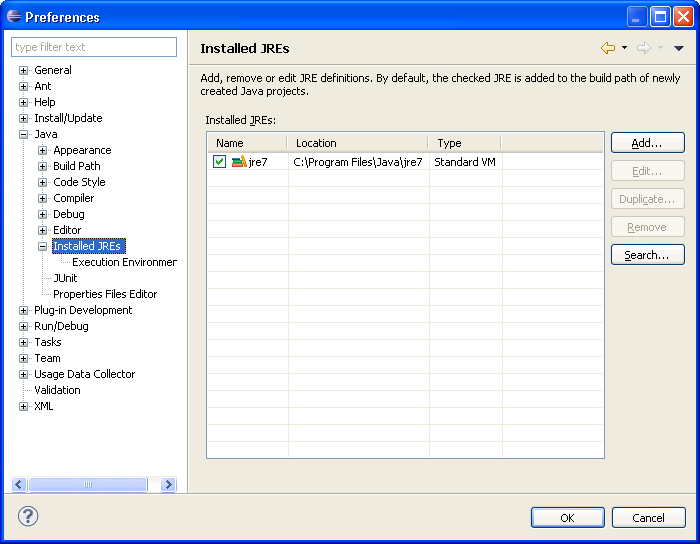This screenshot has width=700, height=544.
Task: Select the JUnit preferences item
Action: tap(65, 278)
